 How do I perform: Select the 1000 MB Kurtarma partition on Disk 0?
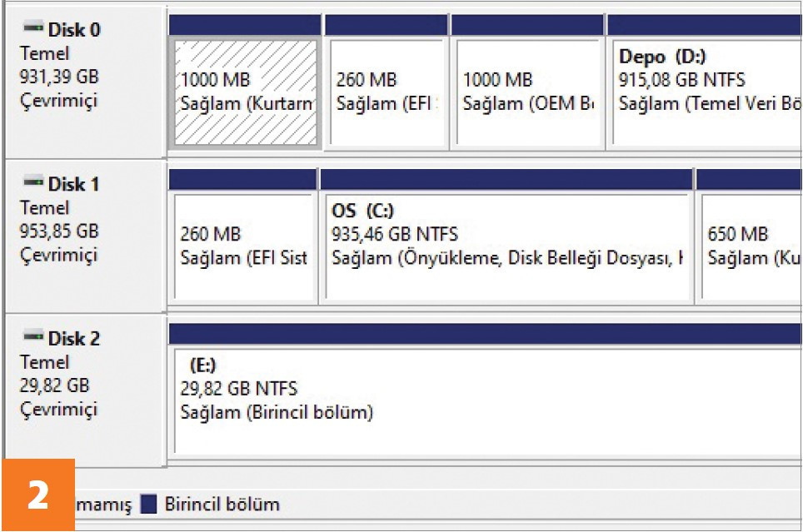click(245, 92)
